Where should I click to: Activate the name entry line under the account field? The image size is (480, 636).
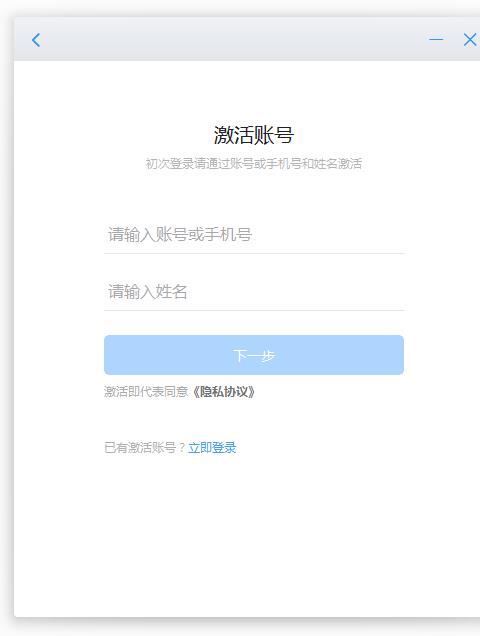(x=254, y=292)
